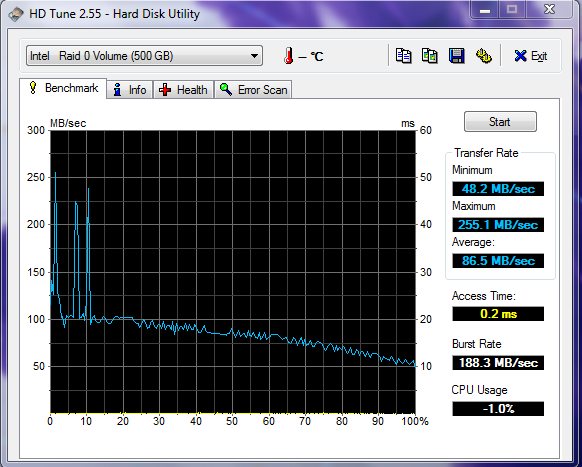Click the Exit button label
582x467 pixels.
pyautogui.click(x=539, y=56)
